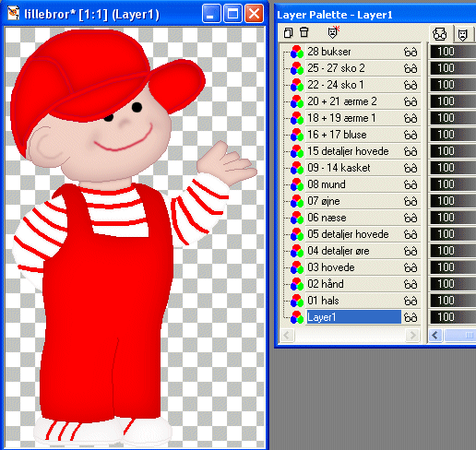
Task: Toggle visibility of 07 øjne layer
Action: click(x=411, y=202)
